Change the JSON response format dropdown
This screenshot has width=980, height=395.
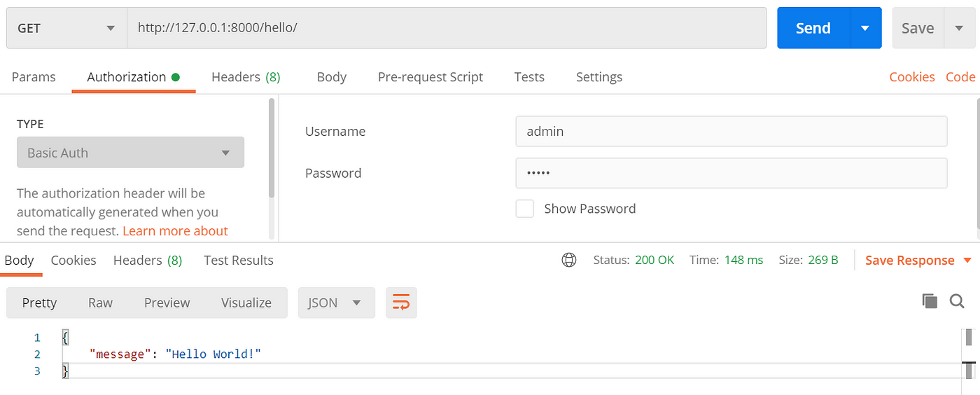pyautogui.click(x=337, y=303)
